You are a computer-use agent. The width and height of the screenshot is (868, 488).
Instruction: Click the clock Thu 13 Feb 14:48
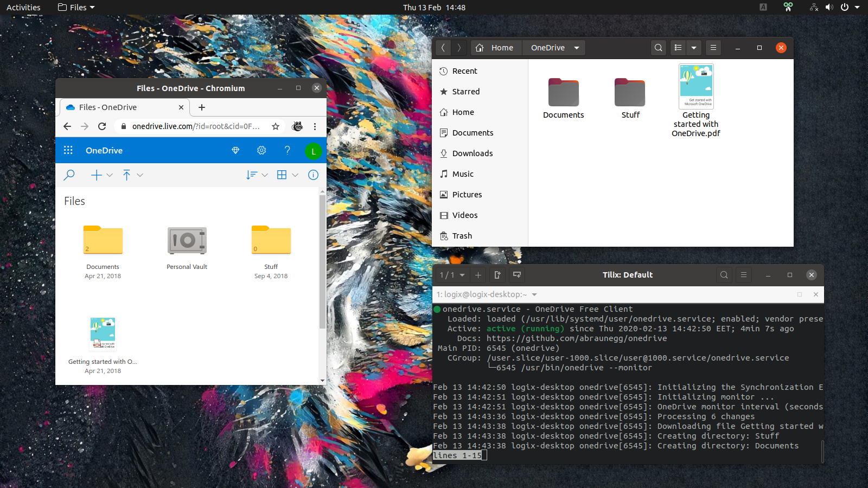[434, 7]
